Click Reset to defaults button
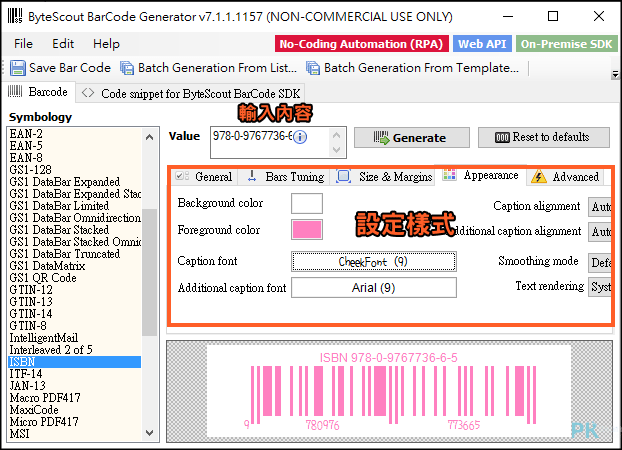This screenshot has height=450, width=622. pos(543,137)
